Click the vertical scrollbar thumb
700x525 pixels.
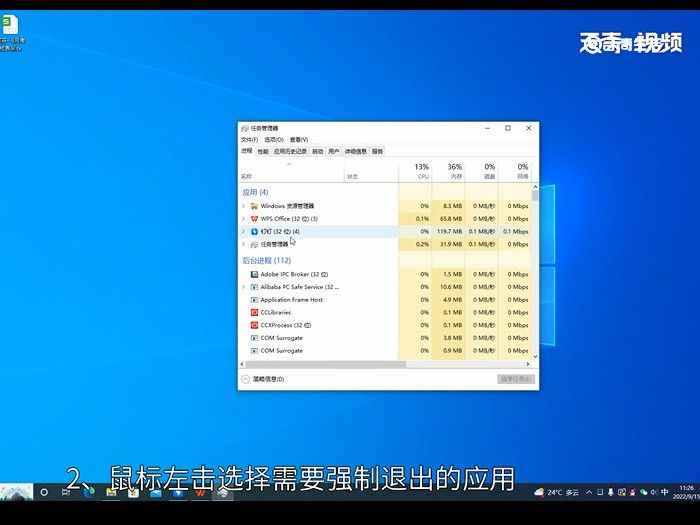[535, 195]
